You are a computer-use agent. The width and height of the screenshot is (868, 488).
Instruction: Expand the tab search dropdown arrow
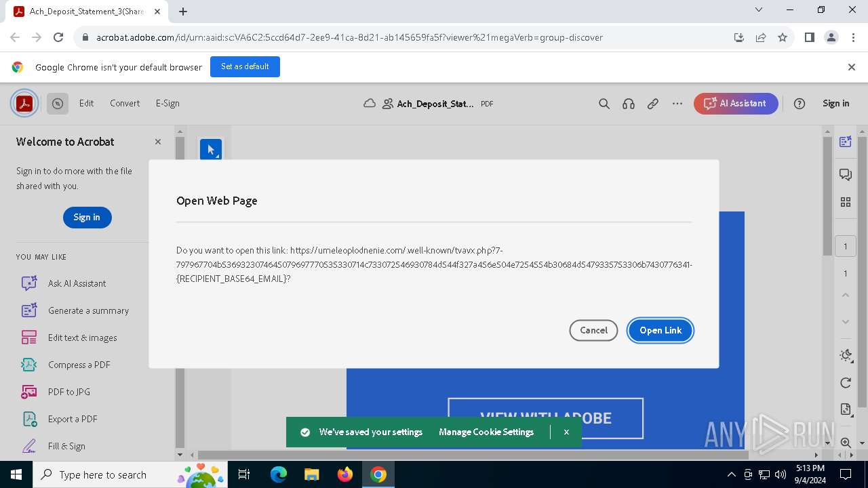point(758,10)
